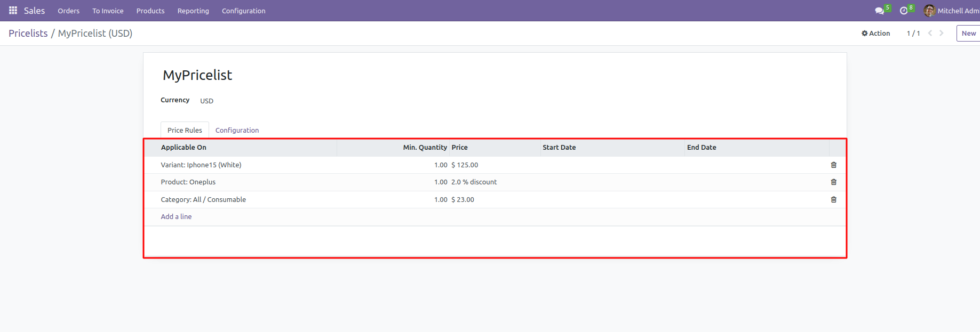Screen dimensions: 980x332
Task: Edit the MyPricelist name field
Action: click(197, 75)
